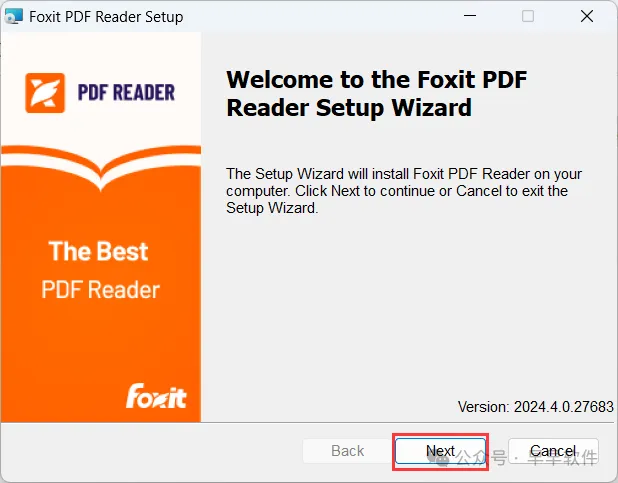Click the Next button to continue setup

[x=440, y=451]
